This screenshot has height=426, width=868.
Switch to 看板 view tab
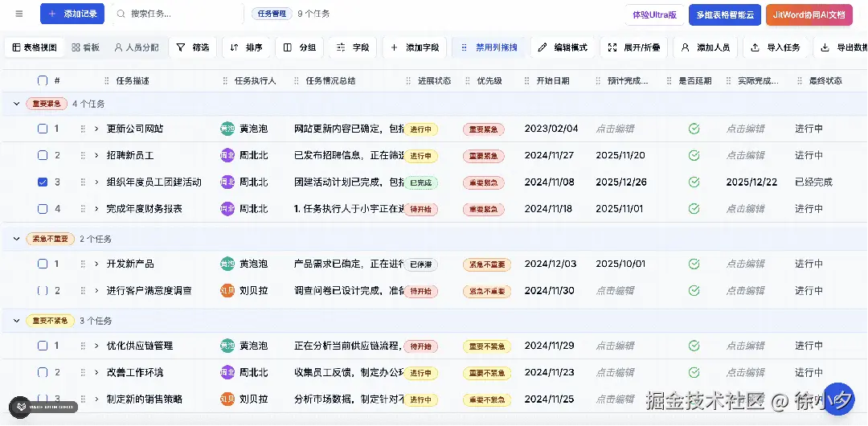click(x=86, y=47)
